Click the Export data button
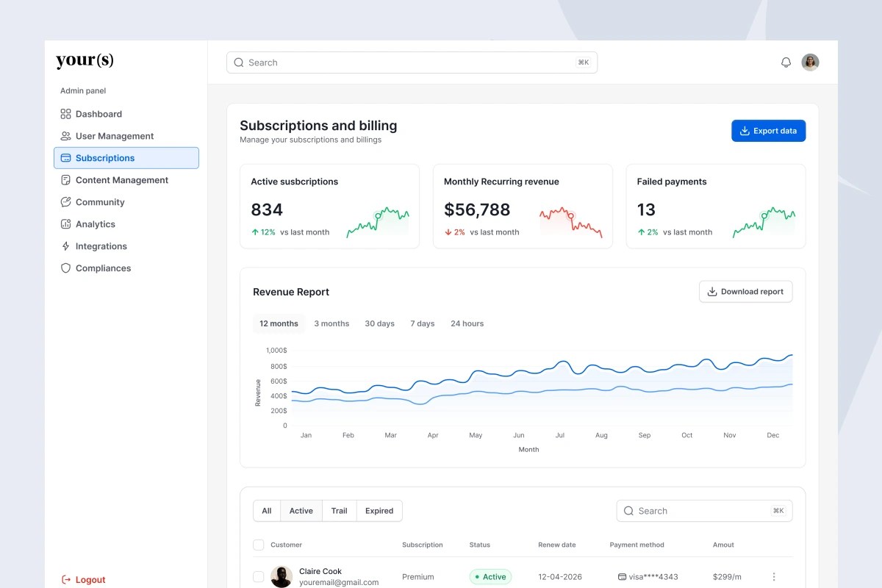Viewport: 882px width, 588px height. click(768, 130)
